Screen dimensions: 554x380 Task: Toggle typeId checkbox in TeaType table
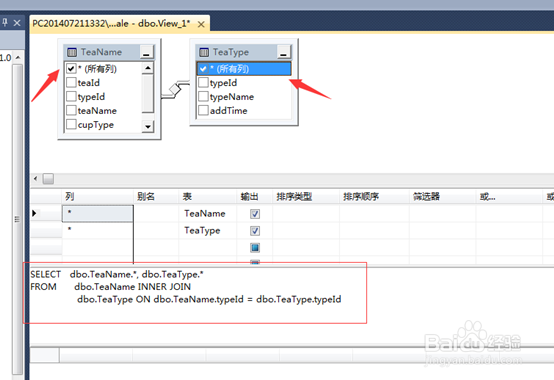point(203,82)
